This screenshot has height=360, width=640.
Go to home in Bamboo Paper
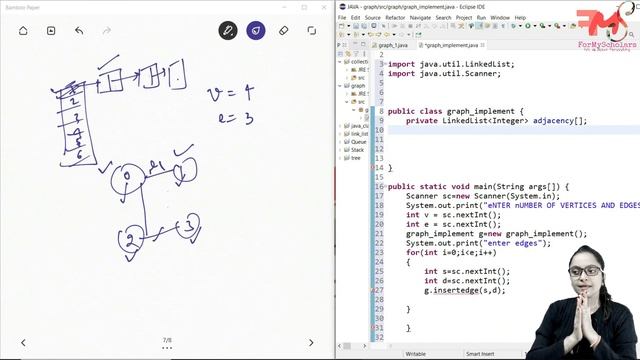point(23,31)
